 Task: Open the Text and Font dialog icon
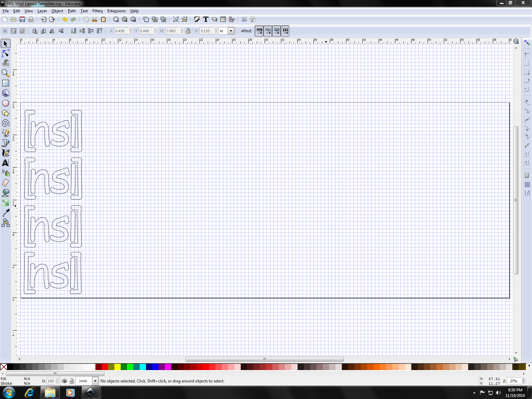coord(206,19)
